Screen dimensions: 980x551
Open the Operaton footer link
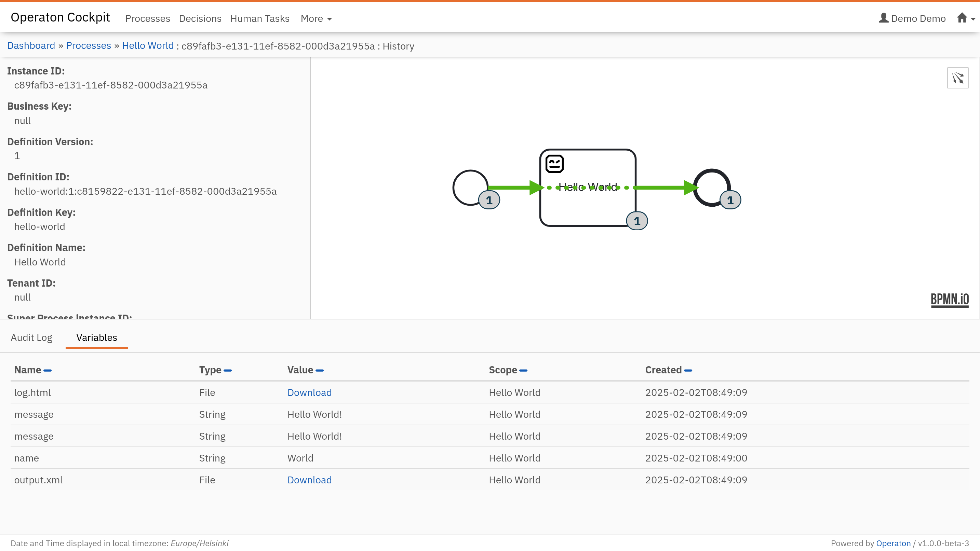(893, 543)
